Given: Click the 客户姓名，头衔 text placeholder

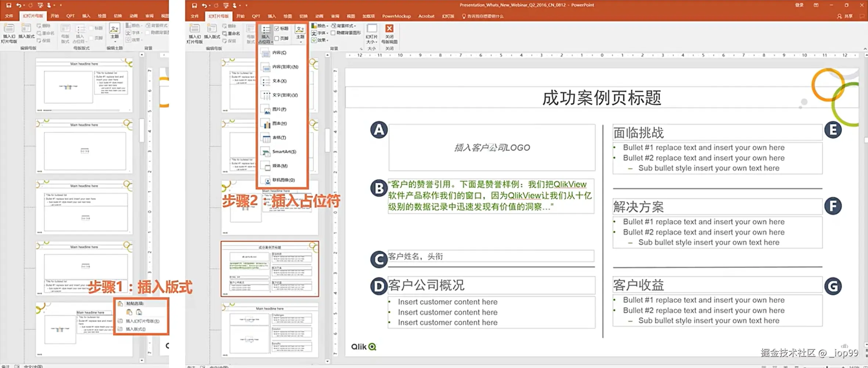Looking at the screenshot, I should pos(491,256).
